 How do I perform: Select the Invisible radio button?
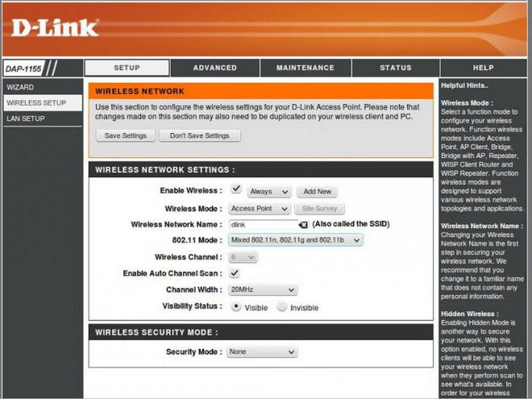click(x=282, y=307)
